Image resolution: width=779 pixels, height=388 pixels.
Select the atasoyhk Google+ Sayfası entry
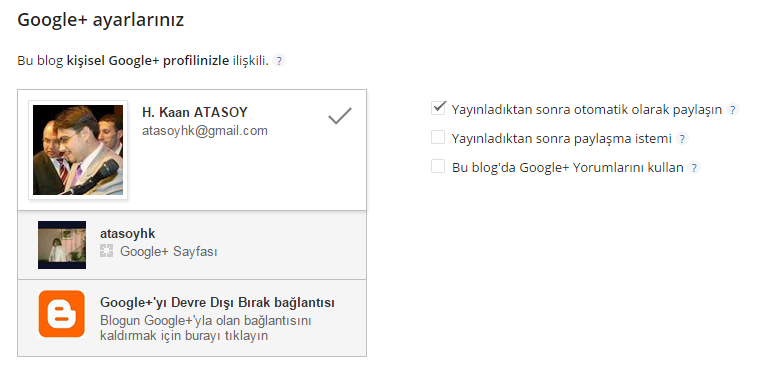pyautogui.click(x=192, y=245)
